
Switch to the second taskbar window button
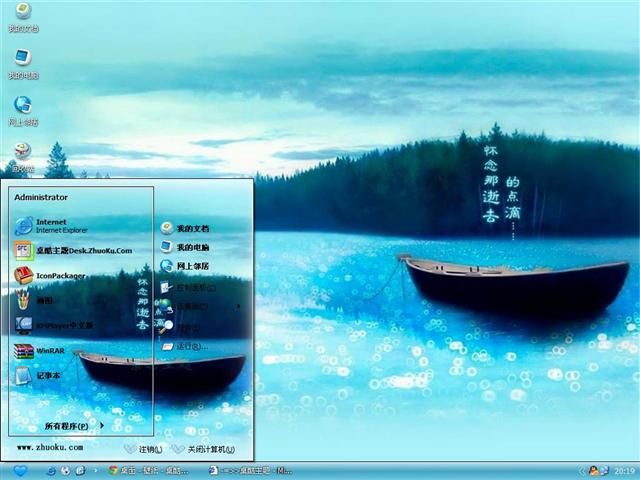tap(250, 471)
